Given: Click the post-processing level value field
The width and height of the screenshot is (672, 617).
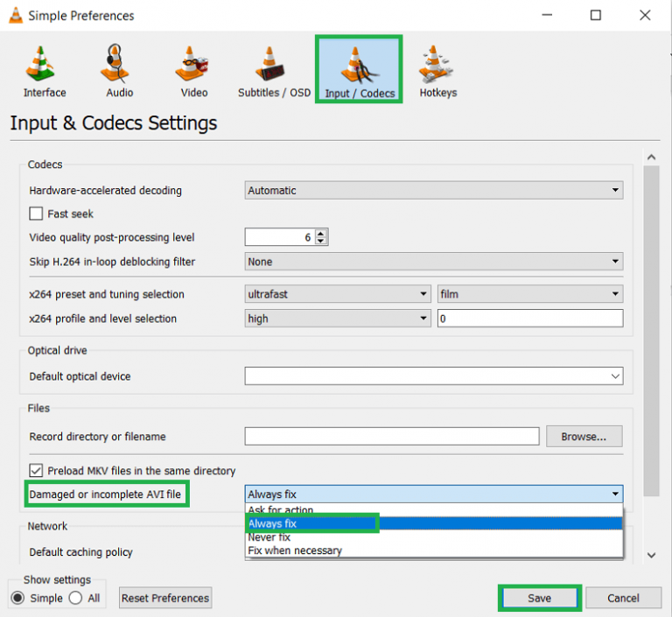Looking at the screenshot, I should coord(279,236).
